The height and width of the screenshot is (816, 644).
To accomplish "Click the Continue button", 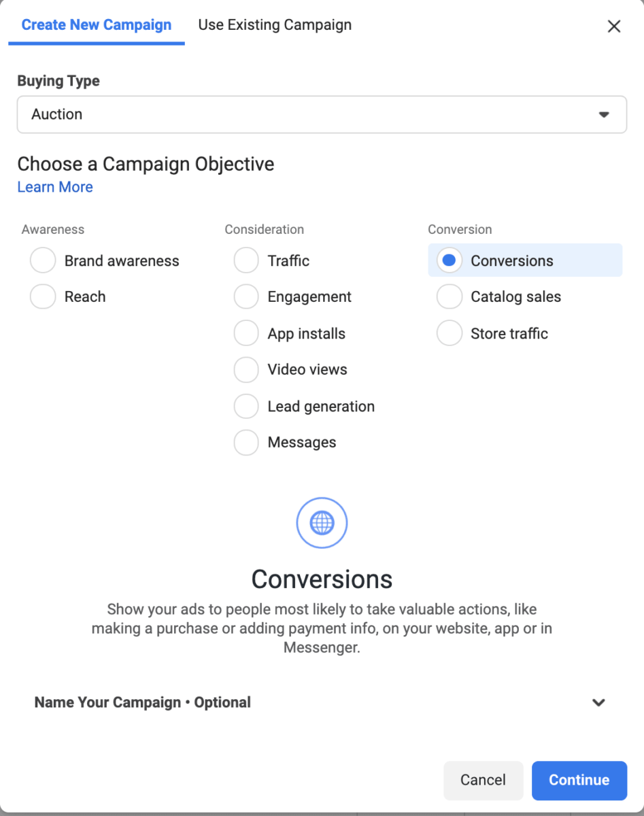I will [x=579, y=780].
